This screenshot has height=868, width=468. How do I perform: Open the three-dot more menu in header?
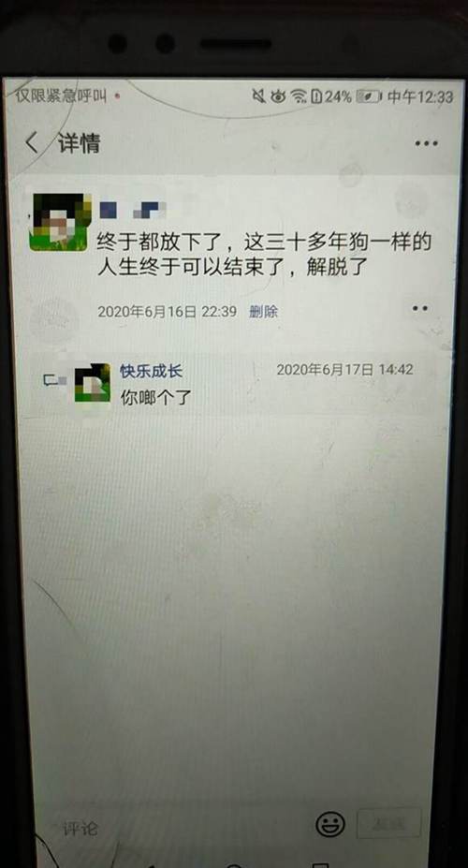(x=426, y=143)
